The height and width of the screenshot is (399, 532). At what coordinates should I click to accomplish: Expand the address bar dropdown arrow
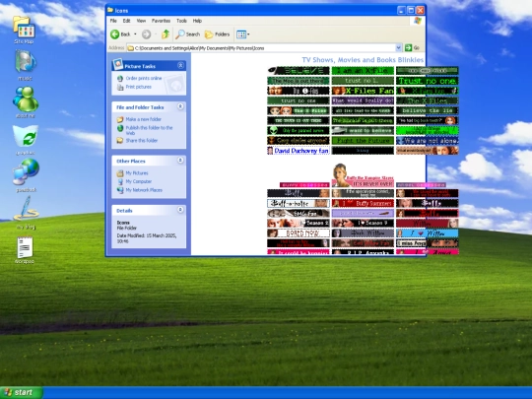399,48
